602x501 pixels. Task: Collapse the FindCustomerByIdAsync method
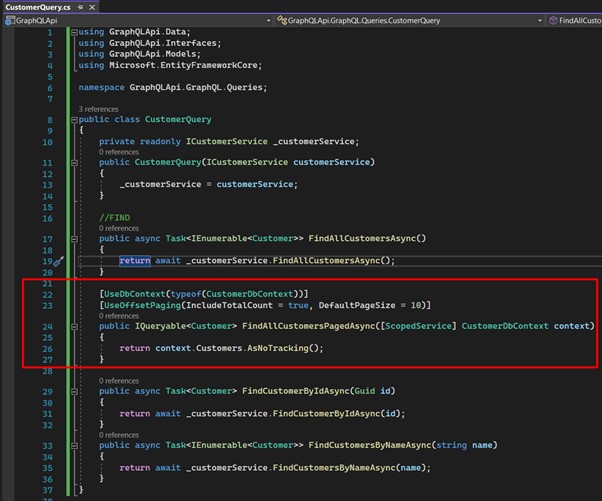click(72, 391)
